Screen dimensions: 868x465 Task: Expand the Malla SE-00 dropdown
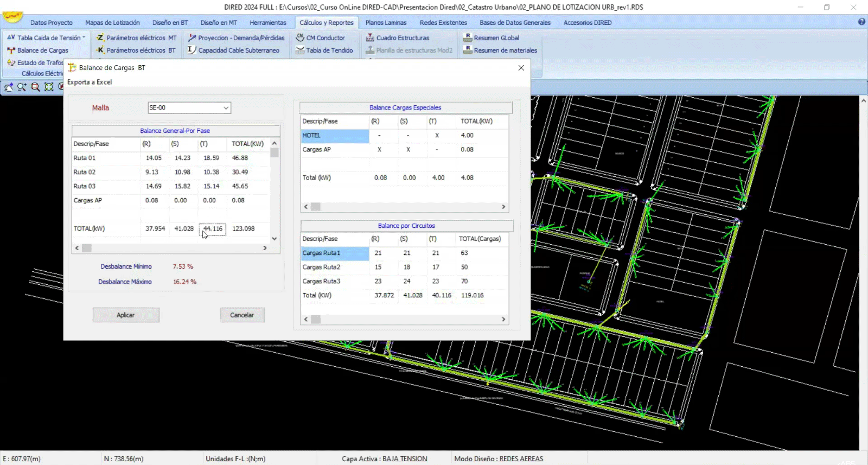click(x=226, y=108)
